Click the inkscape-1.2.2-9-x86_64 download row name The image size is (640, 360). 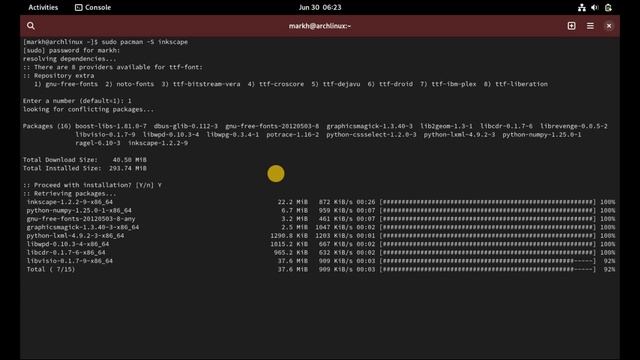coord(70,202)
